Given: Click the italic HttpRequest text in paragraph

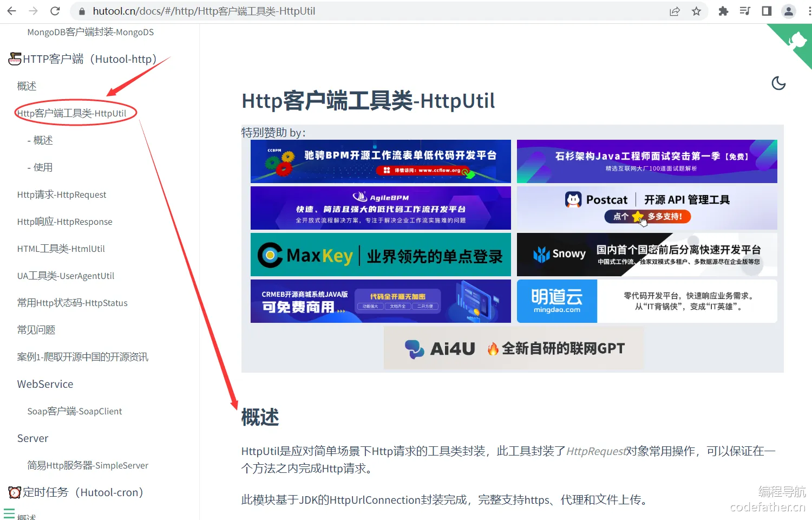Looking at the screenshot, I should pos(596,451).
